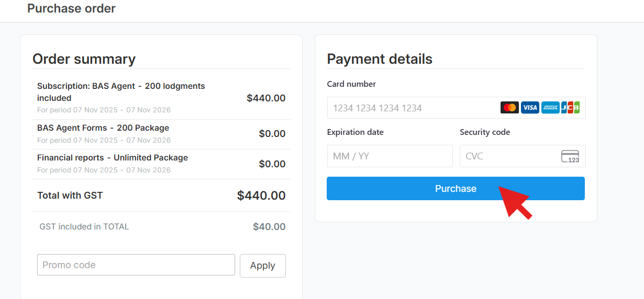Image resolution: width=644 pixels, height=299 pixels.
Task: Click the $40.00 GST included amount
Action: (x=269, y=227)
